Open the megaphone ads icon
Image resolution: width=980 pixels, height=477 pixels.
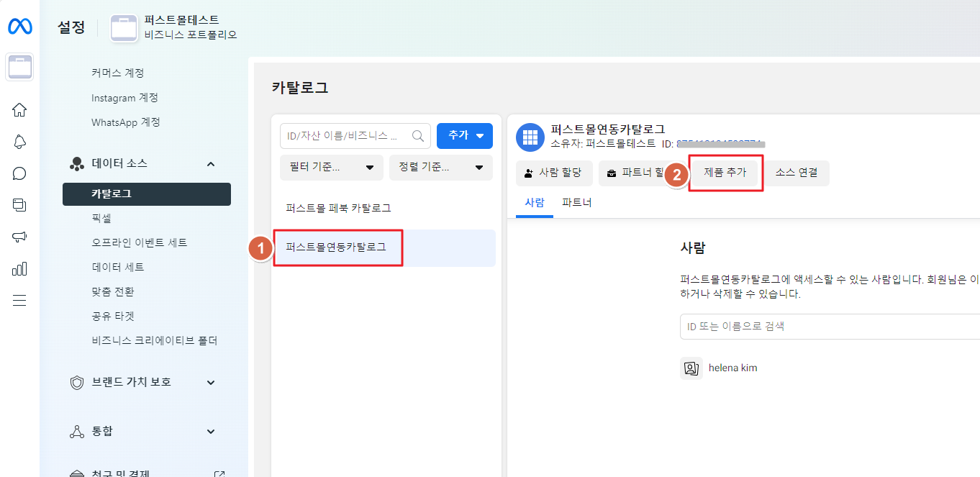(x=19, y=237)
